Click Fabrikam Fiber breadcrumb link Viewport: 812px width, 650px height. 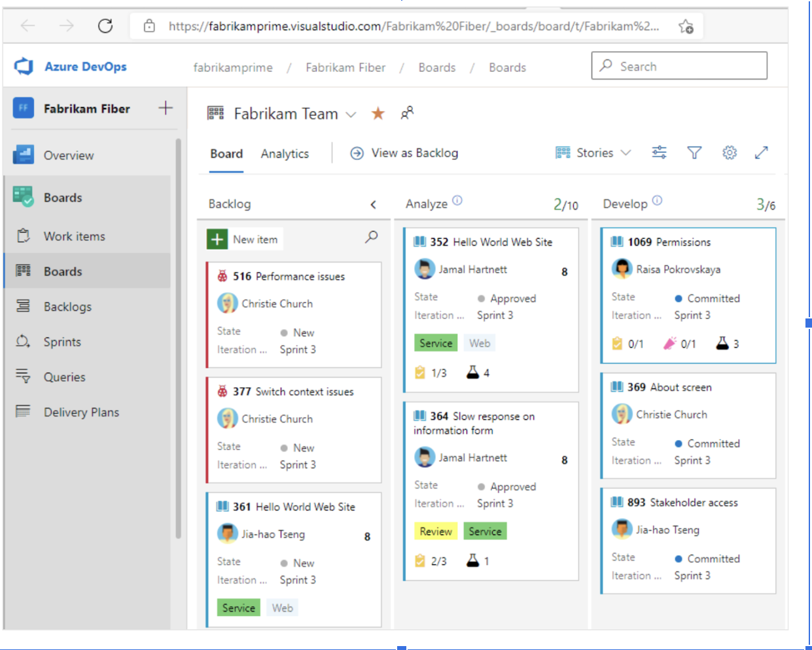pyautogui.click(x=345, y=67)
